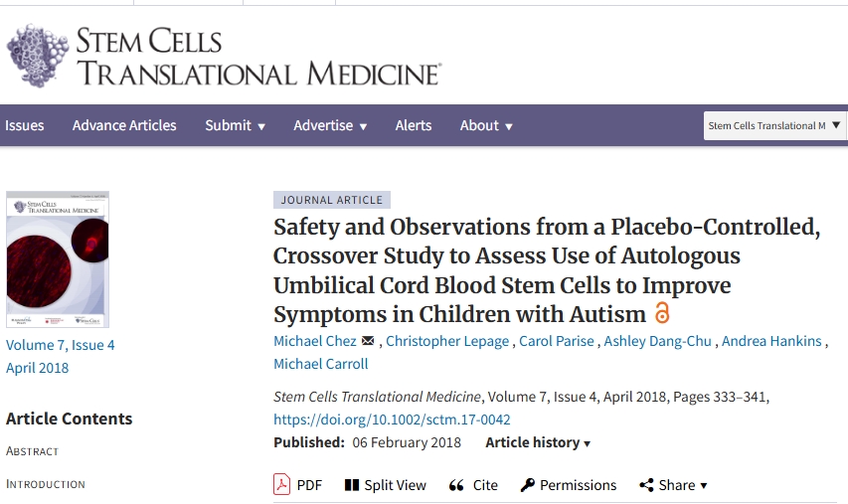Open Permissions key icon
This screenshot has width=848, height=504.
pyautogui.click(x=528, y=485)
